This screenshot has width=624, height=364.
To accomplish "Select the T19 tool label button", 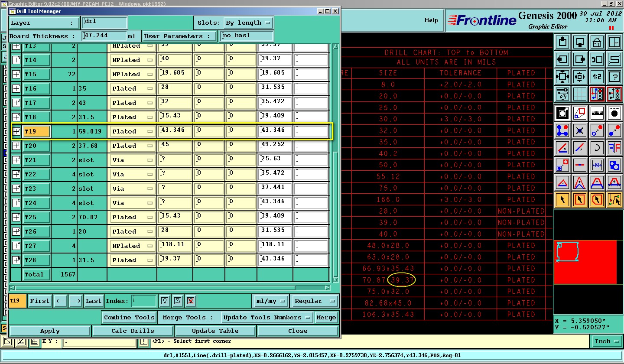I will [x=36, y=131].
